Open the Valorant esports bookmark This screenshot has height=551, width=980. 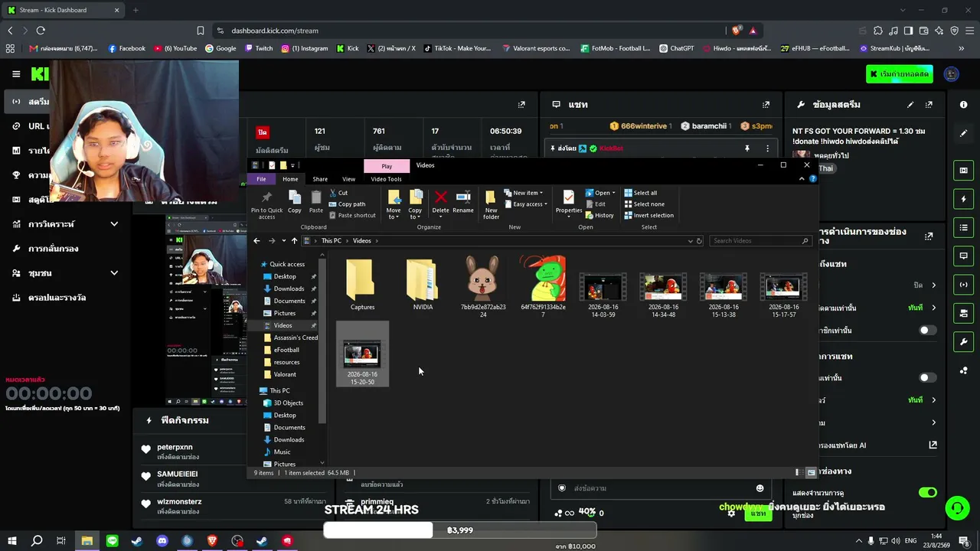coord(536,48)
